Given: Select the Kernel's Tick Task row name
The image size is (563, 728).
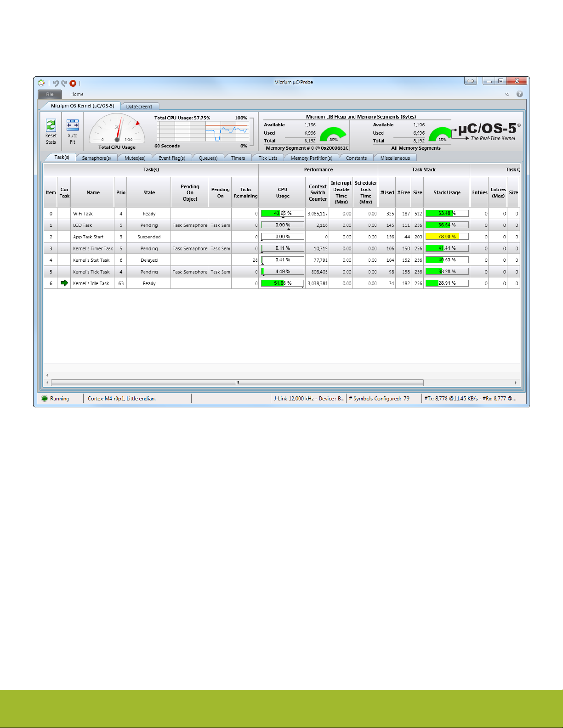Looking at the screenshot, I should (91, 272).
